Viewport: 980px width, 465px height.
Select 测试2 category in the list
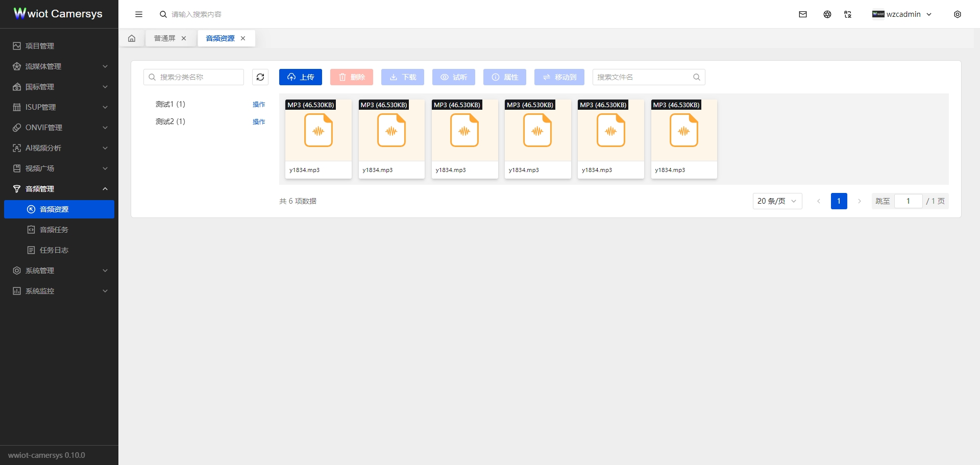coord(170,121)
